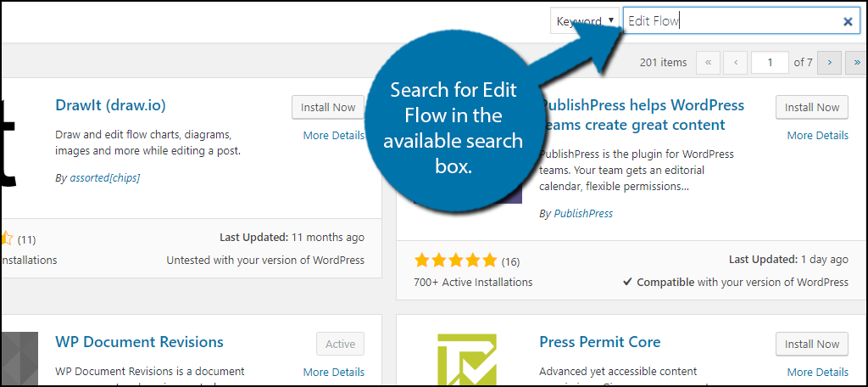Install the PublishPress plugin now
The image size is (868, 387).
click(811, 108)
